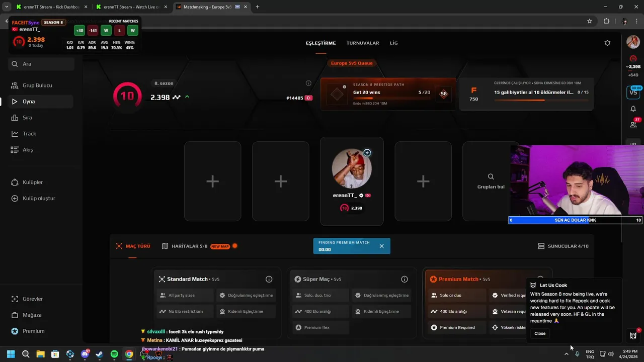
Task: Open the profile avatar in the right rail
Action: click(633, 42)
